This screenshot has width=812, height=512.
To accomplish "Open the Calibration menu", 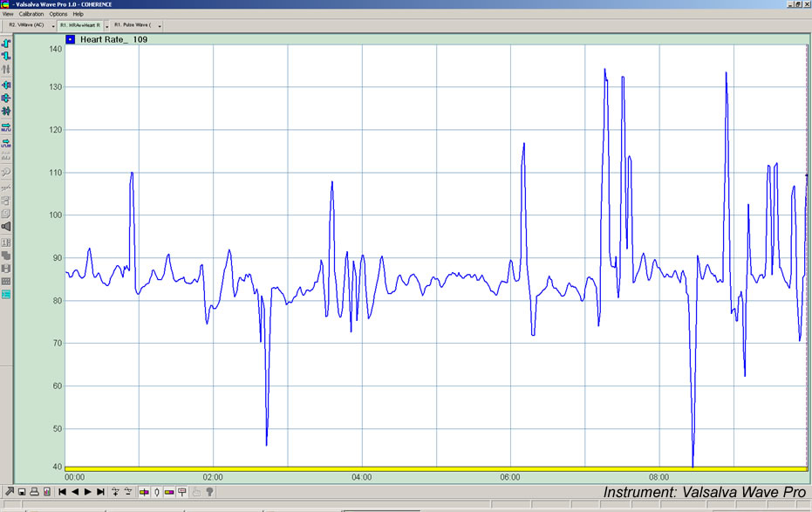I will [31, 14].
